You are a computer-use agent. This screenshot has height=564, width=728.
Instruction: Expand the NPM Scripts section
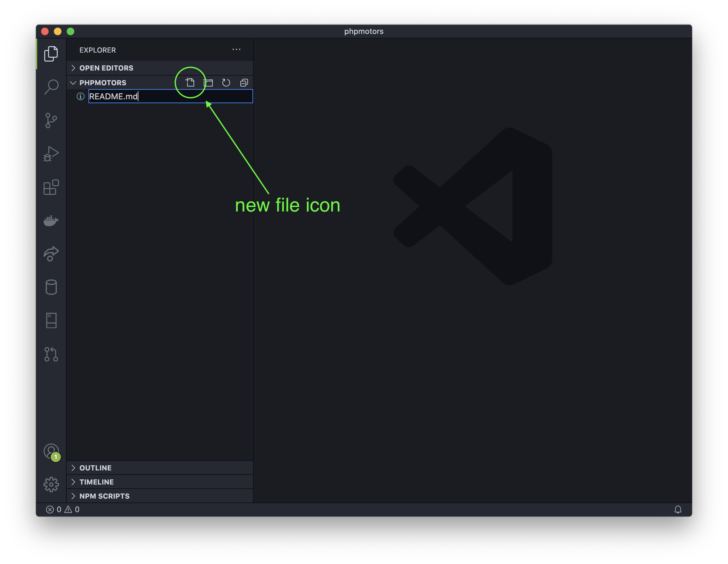pos(160,496)
